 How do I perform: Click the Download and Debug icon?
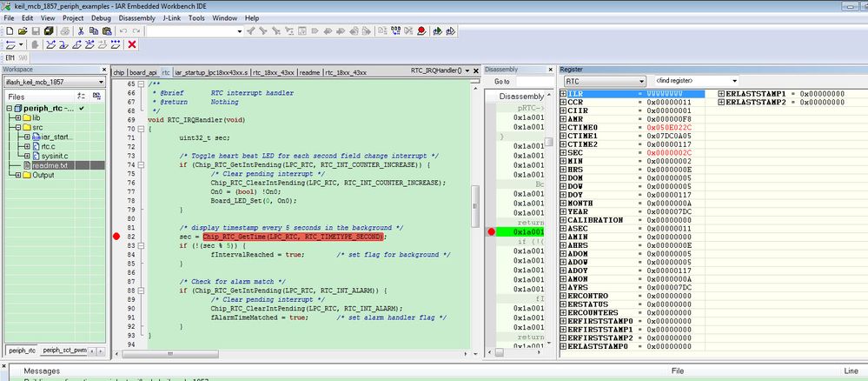[437, 31]
